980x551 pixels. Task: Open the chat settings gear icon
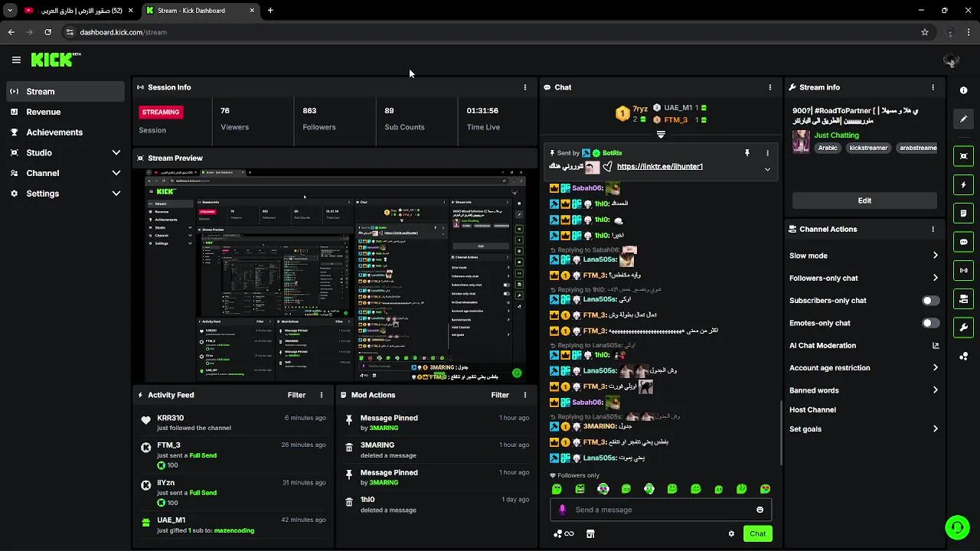pos(731,533)
